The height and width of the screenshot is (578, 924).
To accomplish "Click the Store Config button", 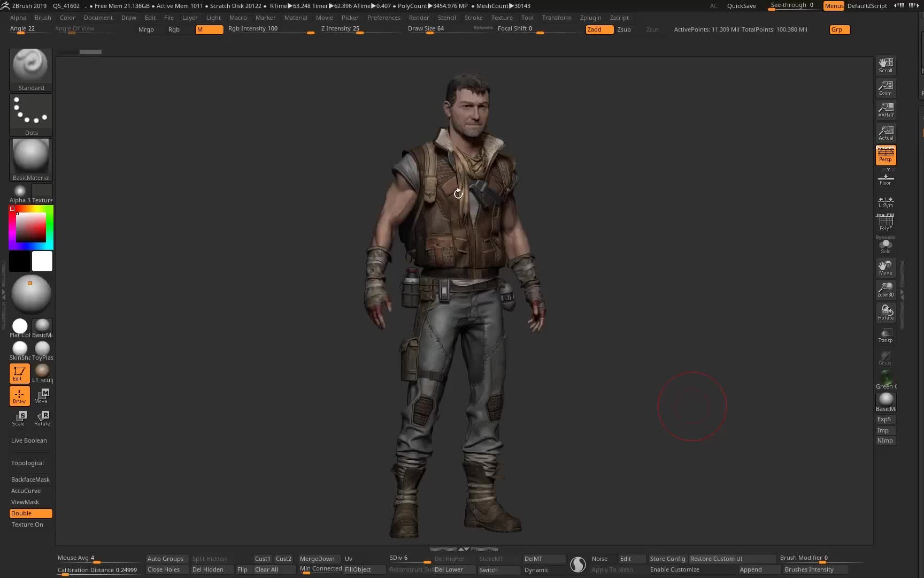I will pos(667,559).
